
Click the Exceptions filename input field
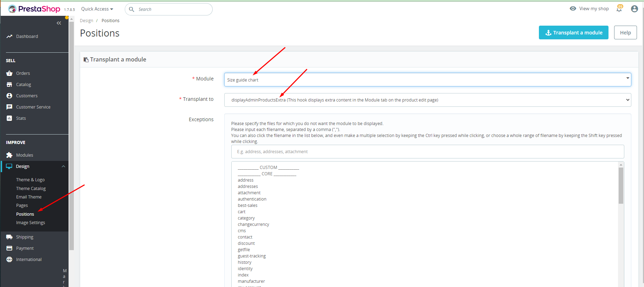[428, 152]
